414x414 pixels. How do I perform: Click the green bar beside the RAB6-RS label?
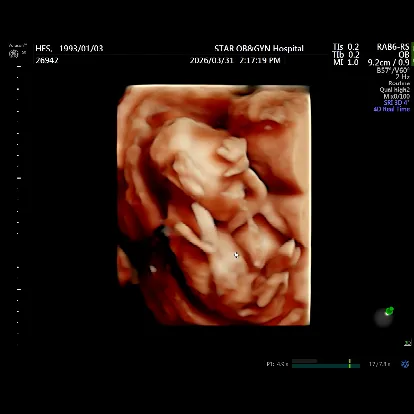pos(412,54)
